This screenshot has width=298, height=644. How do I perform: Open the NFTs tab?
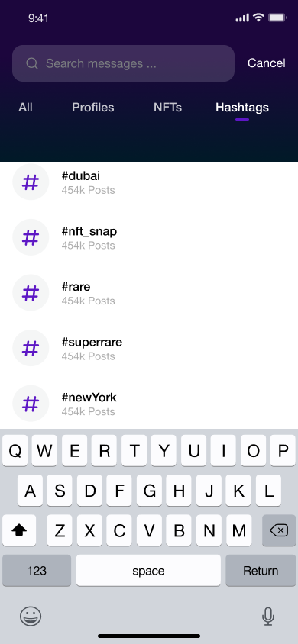pyautogui.click(x=167, y=108)
